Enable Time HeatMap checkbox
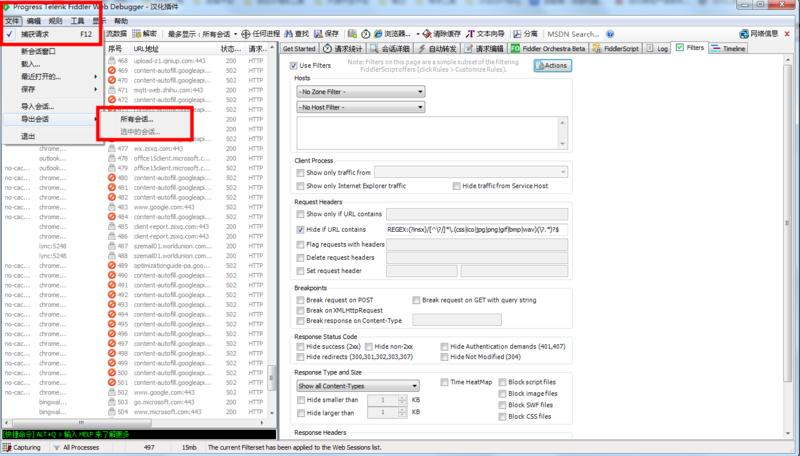Screen dimensions: 800x456 point(444,382)
